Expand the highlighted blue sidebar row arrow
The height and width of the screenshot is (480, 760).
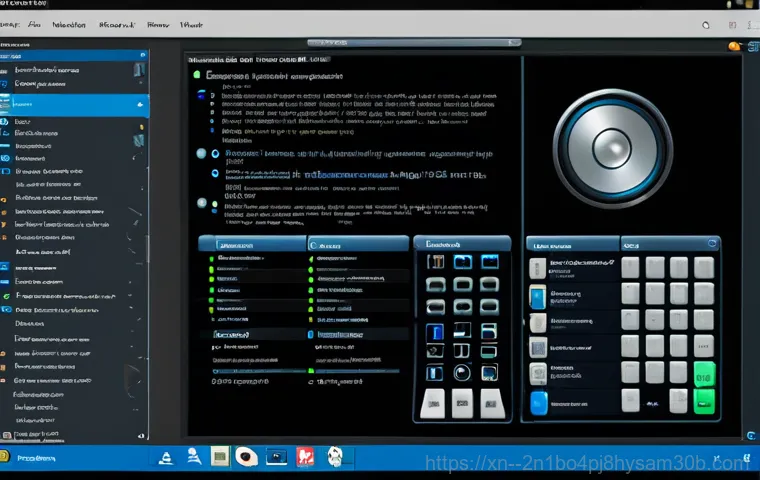[x=139, y=104]
